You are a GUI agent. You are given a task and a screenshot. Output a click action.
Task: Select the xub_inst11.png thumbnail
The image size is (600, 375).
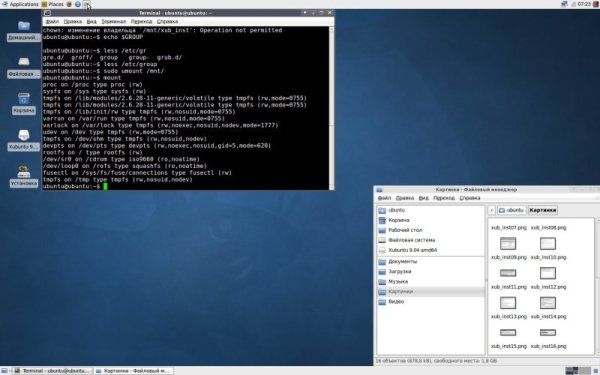[508, 273]
